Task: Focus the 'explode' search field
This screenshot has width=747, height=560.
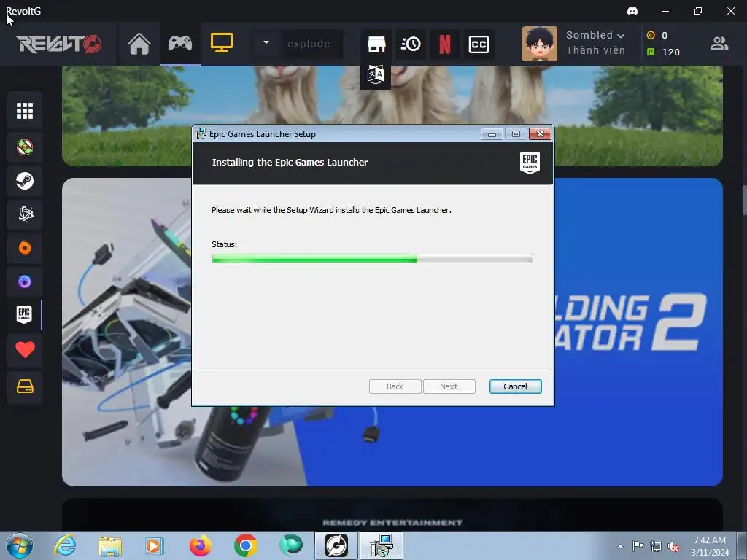Action: click(x=312, y=44)
